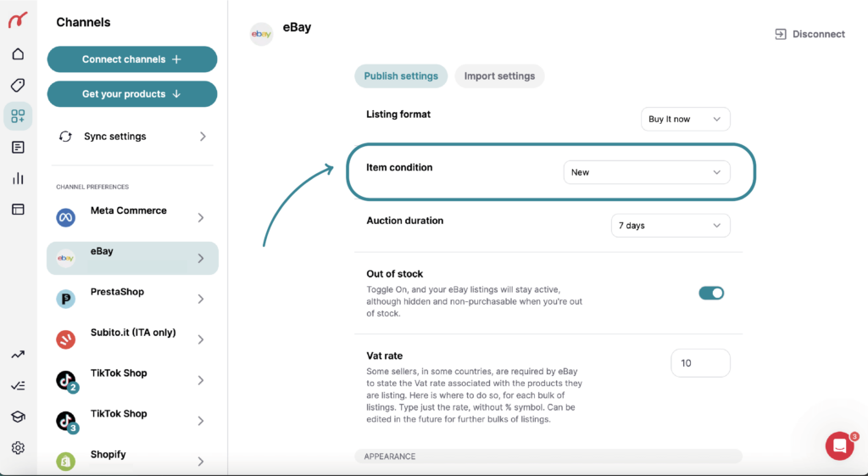Open the bar chart analytics icon
868x476 pixels.
18,178
